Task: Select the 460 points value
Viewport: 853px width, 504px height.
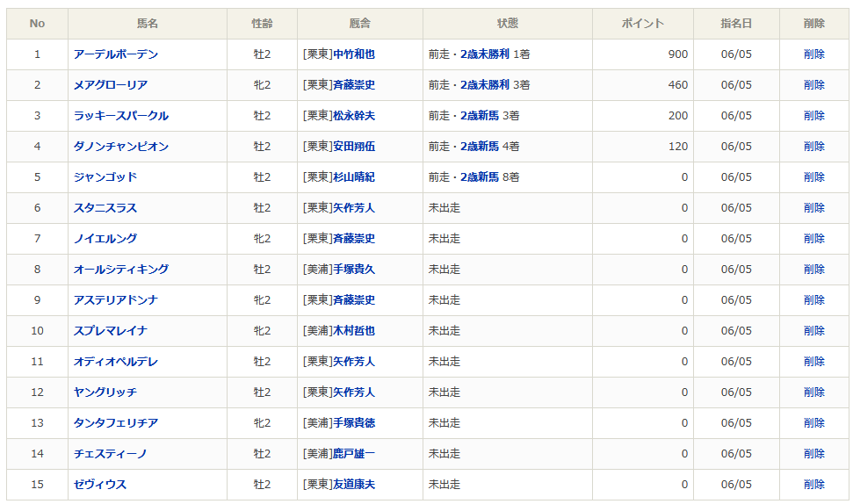Action: (678, 85)
